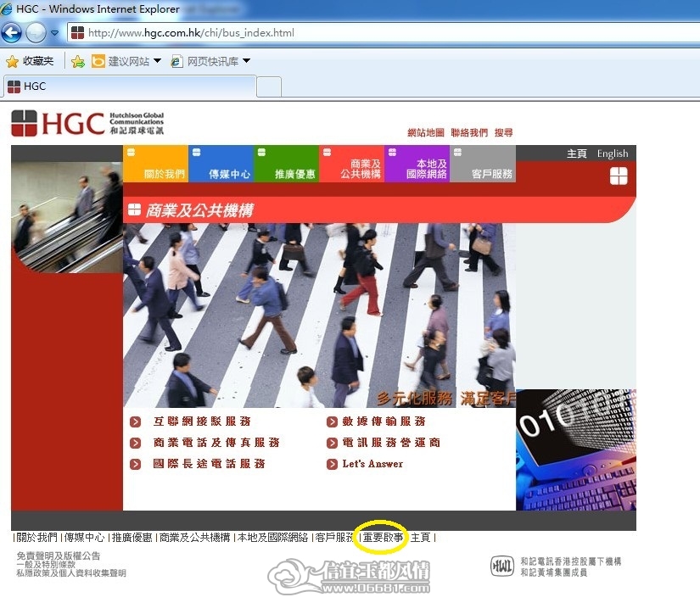This screenshot has width=700, height=603.
Task: Click the 商業及公共機構 section banner icon
Action: [134, 209]
